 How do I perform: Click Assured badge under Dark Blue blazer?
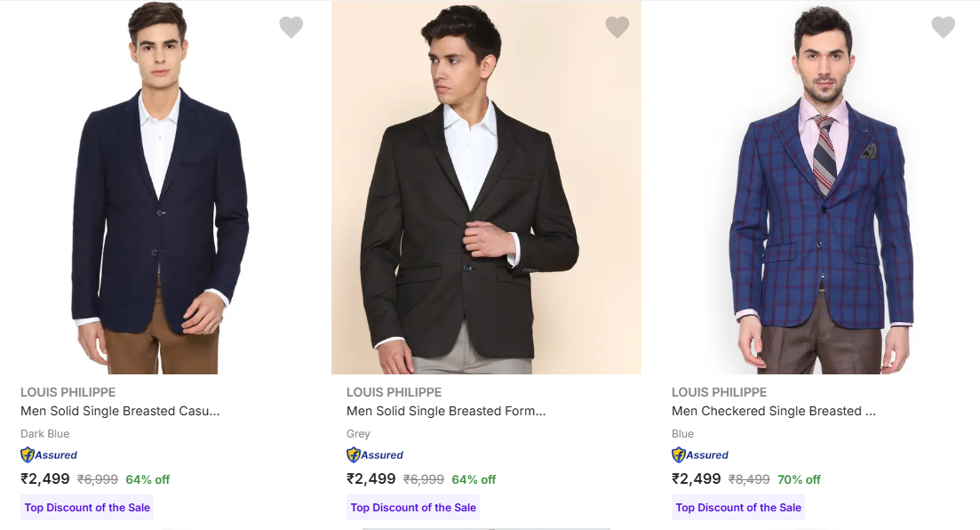point(50,455)
